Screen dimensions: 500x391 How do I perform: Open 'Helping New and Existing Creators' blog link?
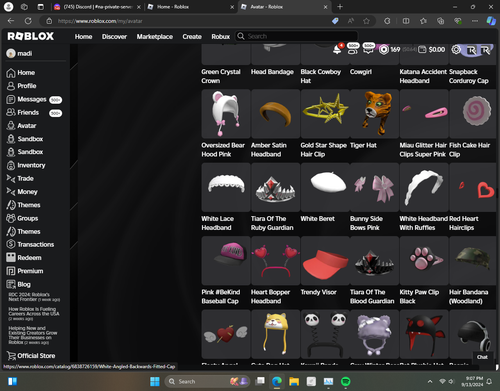tap(33, 335)
